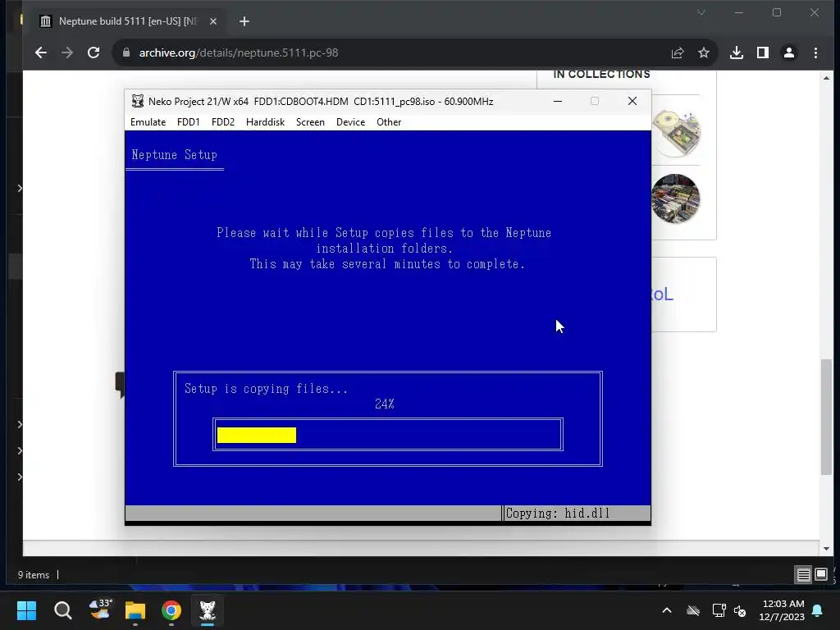Close the Neptune build 5111 tab
840x630 pixels.
[x=213, y=21]
